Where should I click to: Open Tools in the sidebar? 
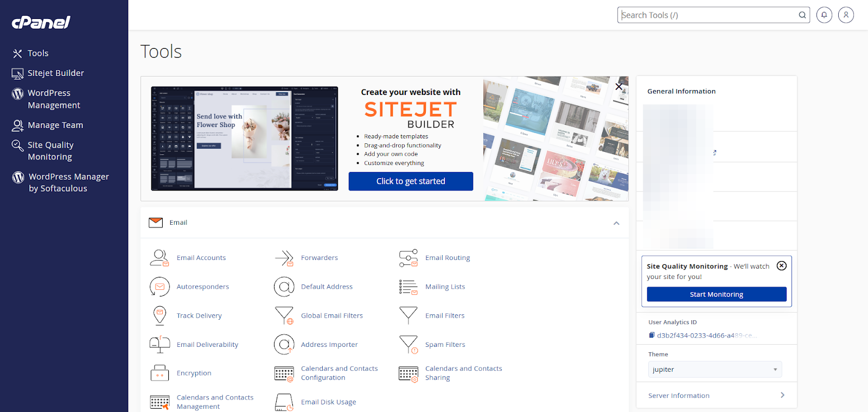coord(38,53)
